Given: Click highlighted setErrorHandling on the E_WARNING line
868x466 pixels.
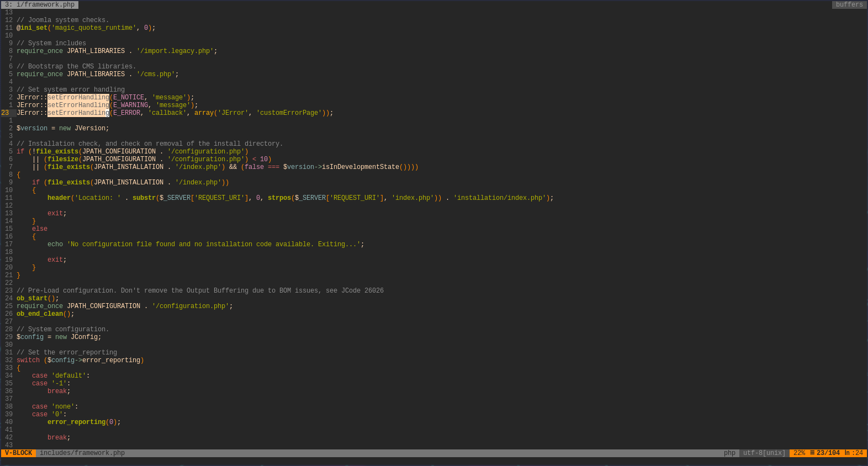Looking at the screenshot, I should [x=78, y=105].
